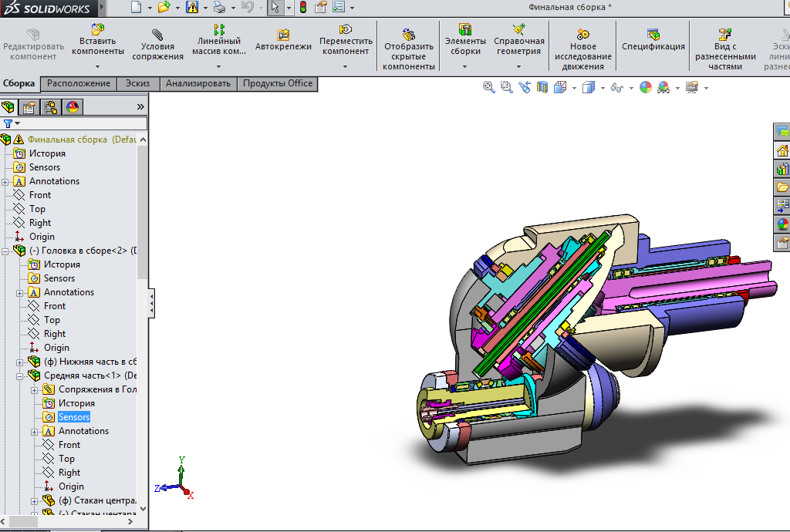790x532 pixels.
Task: Click the Print icon
Action: click(x=220, y=7)
